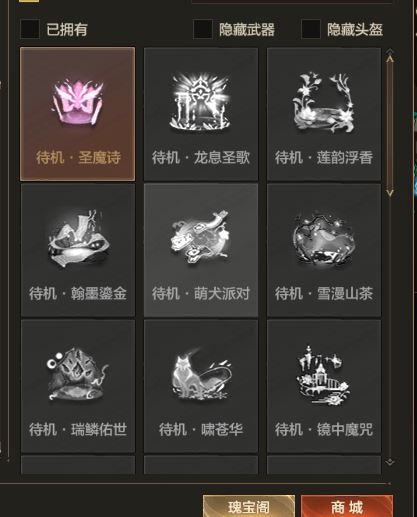Click the vertical scrollbar track of list

390,125
